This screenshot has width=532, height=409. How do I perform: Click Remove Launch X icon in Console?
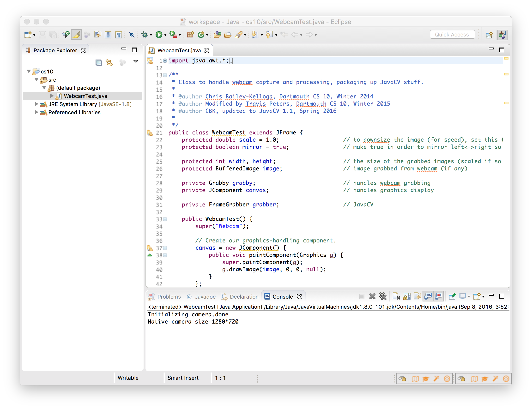pos(372,296)
